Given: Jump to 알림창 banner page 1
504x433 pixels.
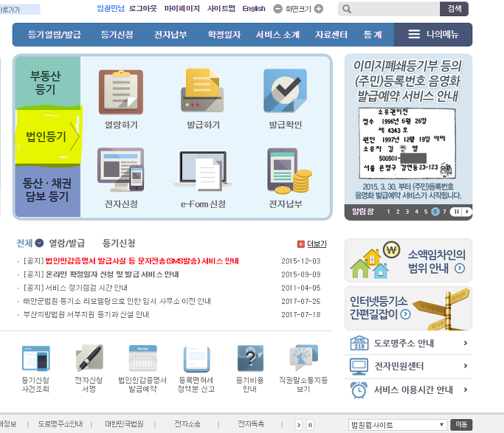Looking at the screenshot, I should click(x=388, y=212).
